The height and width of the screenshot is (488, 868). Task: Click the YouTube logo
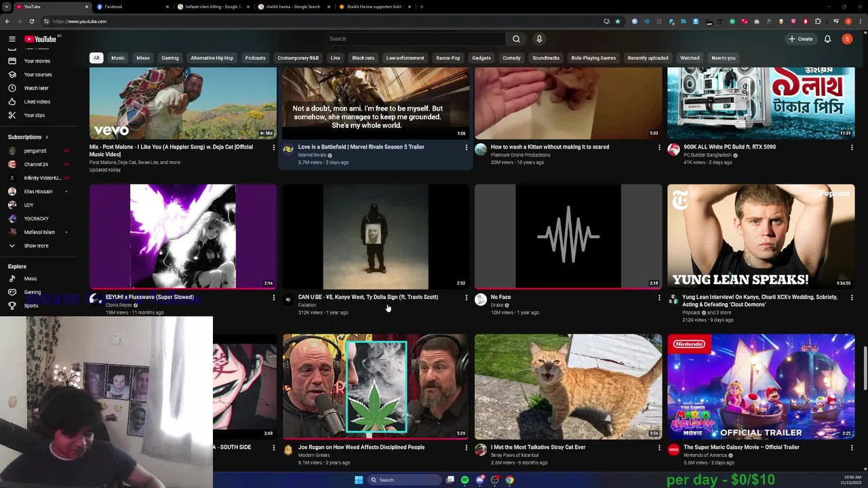[41, 39]
